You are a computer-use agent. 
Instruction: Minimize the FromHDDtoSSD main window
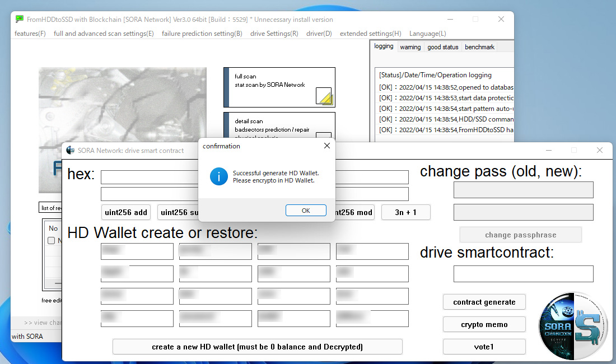click(450, 19)
